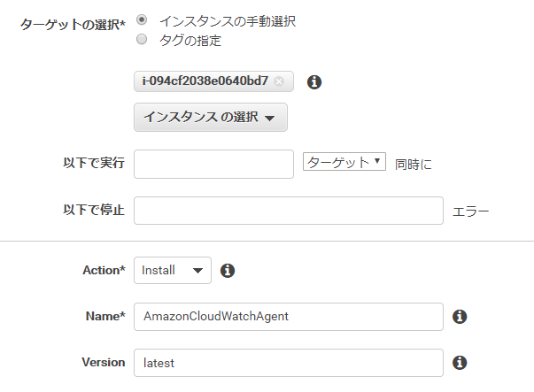Click the arrow on インスタンスの選択 button
The width and height of the screenshot is (534, 392).
(x=270, y=118)
